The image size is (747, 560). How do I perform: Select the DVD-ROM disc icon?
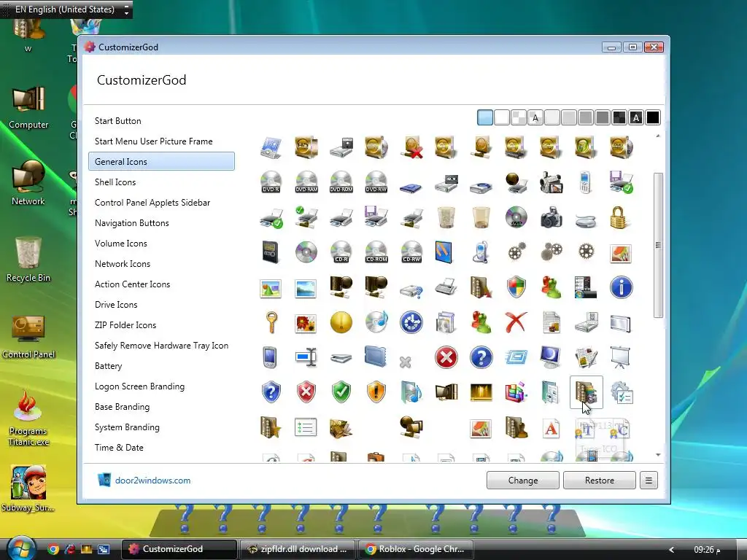[341, 182]
